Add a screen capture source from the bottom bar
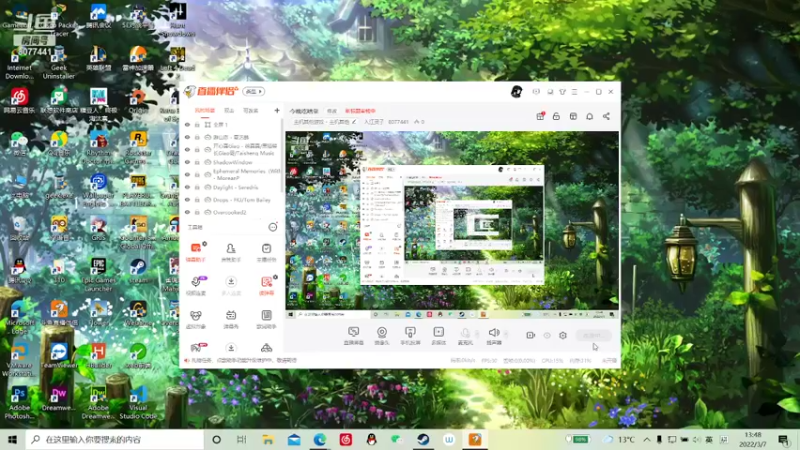Screen dimensions: 800x450 (x=354, y=336)
